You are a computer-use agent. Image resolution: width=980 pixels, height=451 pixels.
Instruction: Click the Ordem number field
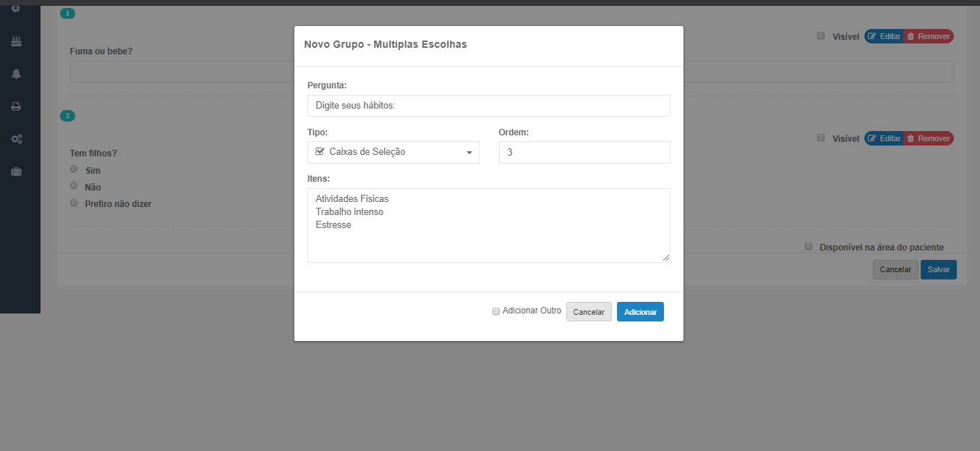584,152
